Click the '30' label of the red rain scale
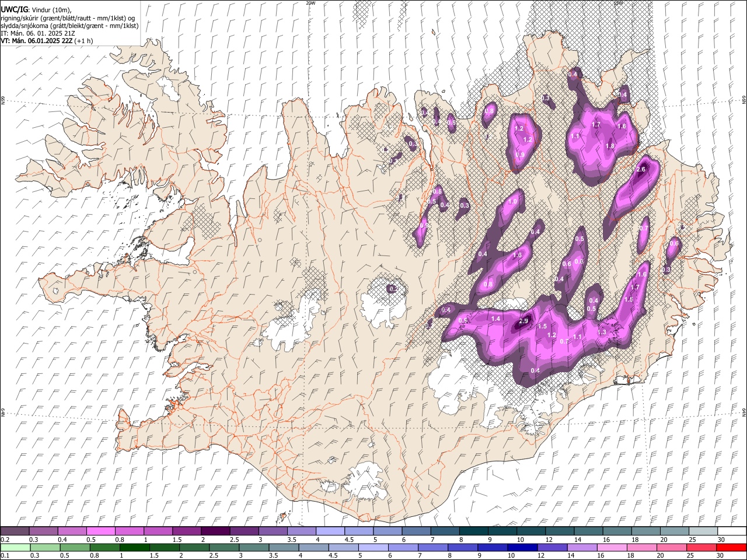747x560 pixels. pyautogui.click(x=721, y=556)
